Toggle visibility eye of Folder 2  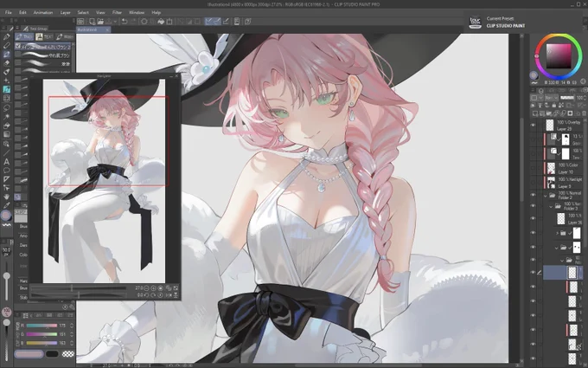533,196
